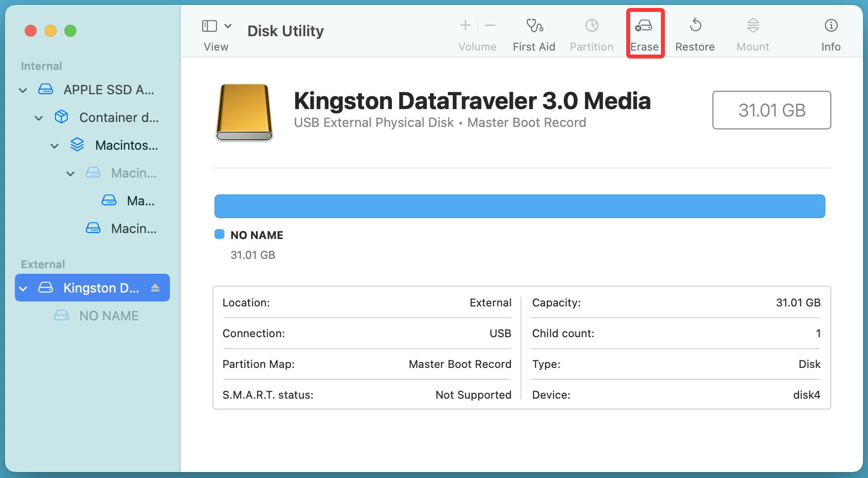Toggle the sidebar view icon
868x478 pixels.
click(x=209, y=25)
